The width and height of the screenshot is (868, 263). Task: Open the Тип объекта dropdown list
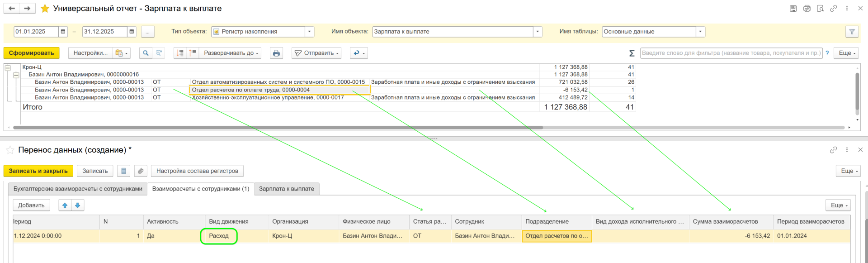[x=309, y=32]
